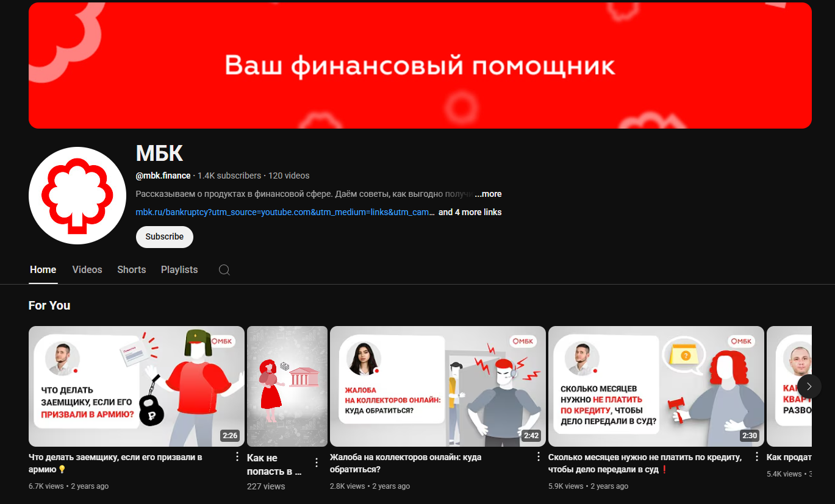Viewport: 835px width, 504px height.
Task: Expand the channel description with "...more"
Action: [x=489, y=194]
